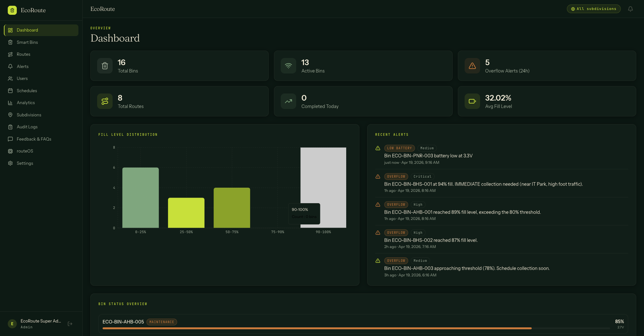Launch routeOS from sidebar
644x336 pixels.
(41, 151)
